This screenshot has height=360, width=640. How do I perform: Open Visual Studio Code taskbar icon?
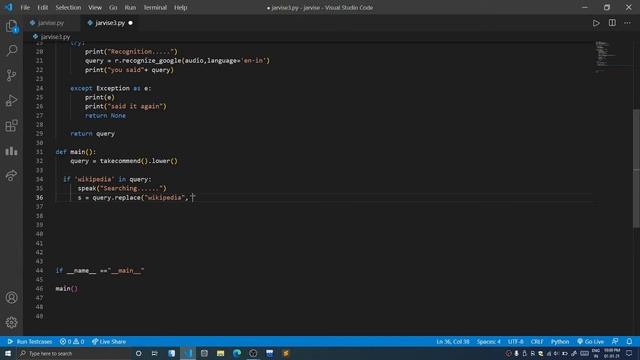click(188, 353)
